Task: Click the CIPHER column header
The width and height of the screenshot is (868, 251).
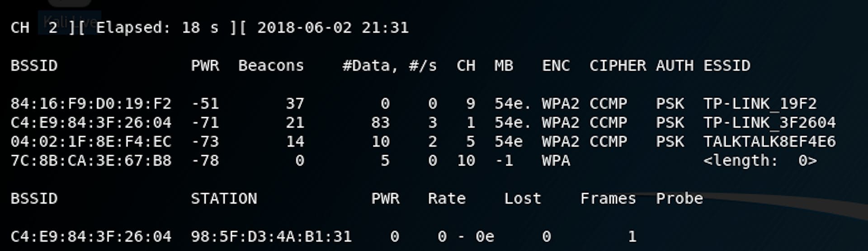Action: (618, 66)
